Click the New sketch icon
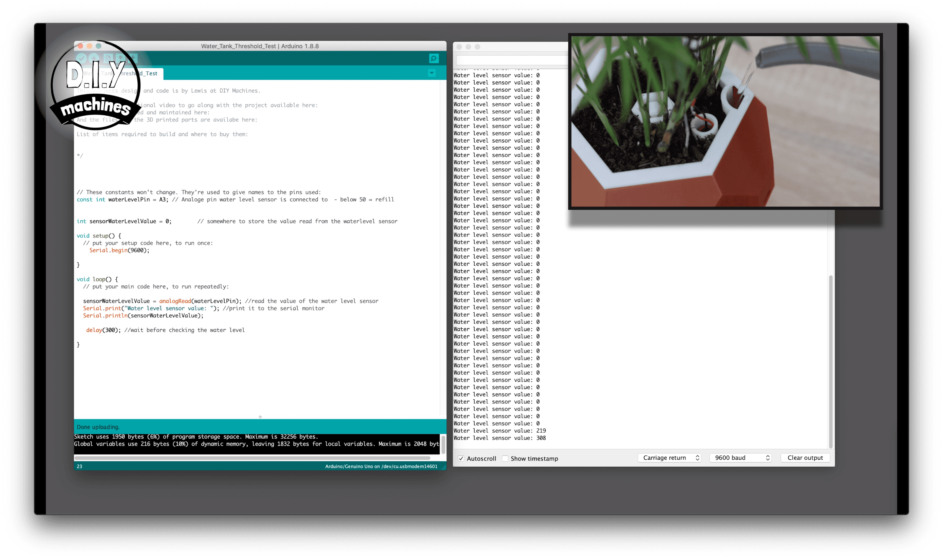This screenshot has width=943, height=560. coord(108,58)
